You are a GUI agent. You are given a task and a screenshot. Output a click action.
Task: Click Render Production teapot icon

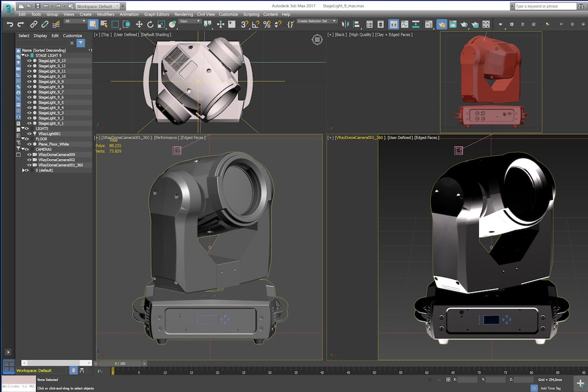tap(464, 24)
